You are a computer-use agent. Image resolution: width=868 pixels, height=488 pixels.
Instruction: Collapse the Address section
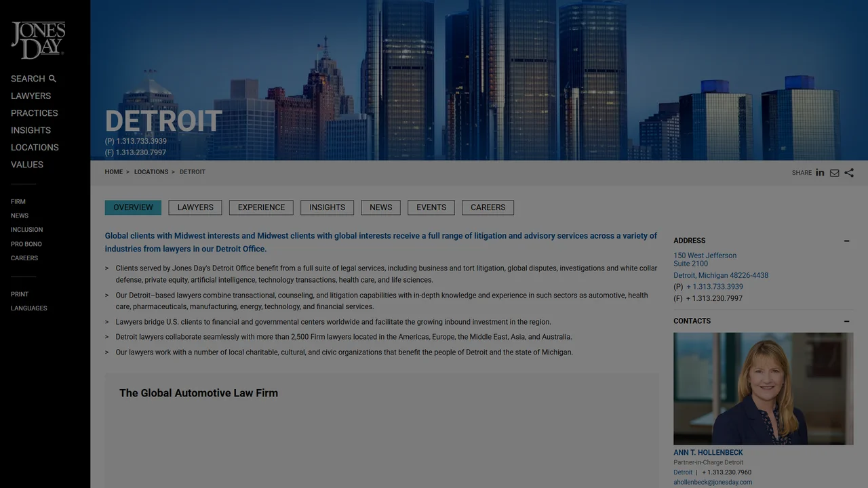click(846, 241)
